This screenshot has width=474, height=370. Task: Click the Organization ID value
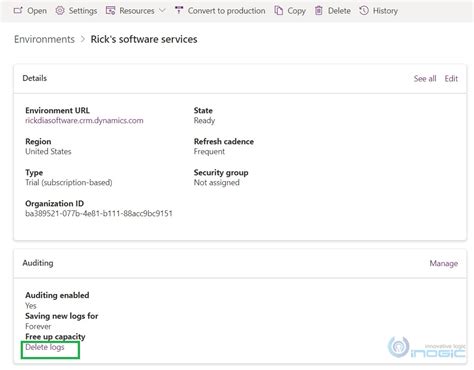(x=99, y=214)
